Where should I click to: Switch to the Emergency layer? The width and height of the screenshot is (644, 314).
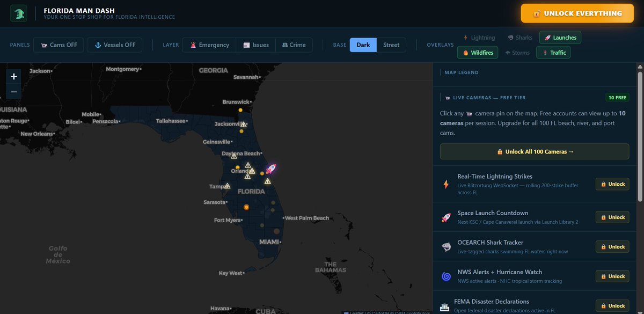click(209, 45)
